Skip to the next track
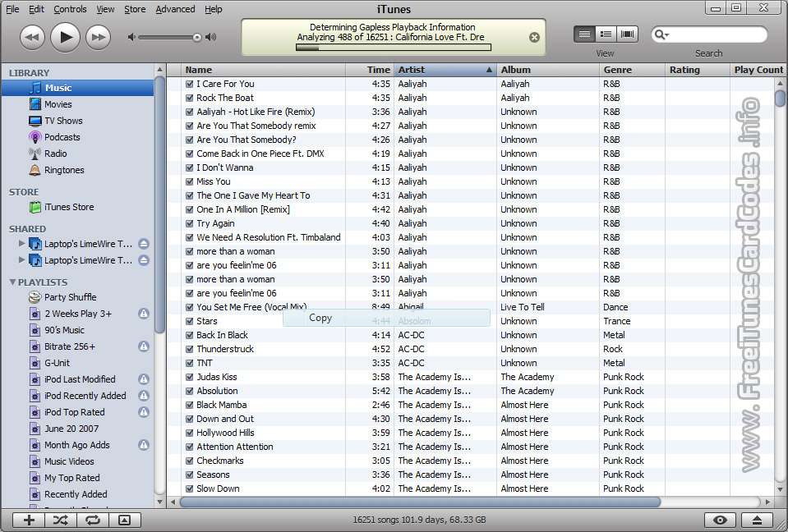This screenshot has width=788, height=532. click(99, 37)
